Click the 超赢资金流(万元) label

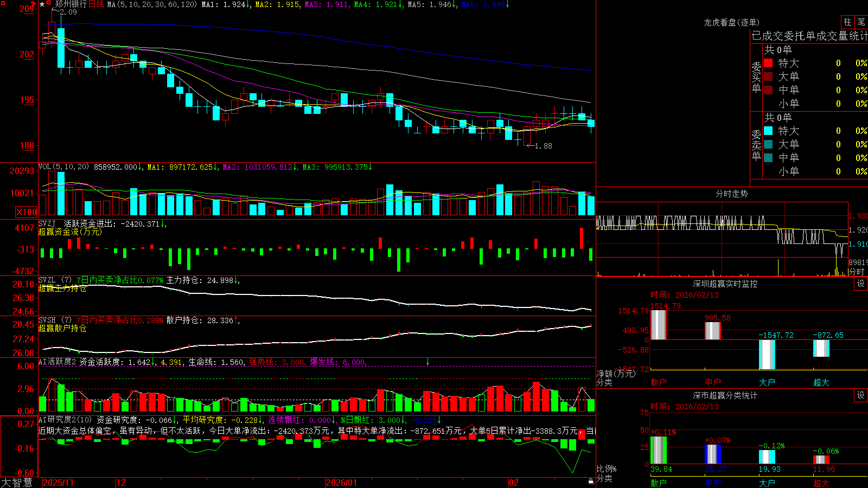pyautogui.click(x=70, y=232)
